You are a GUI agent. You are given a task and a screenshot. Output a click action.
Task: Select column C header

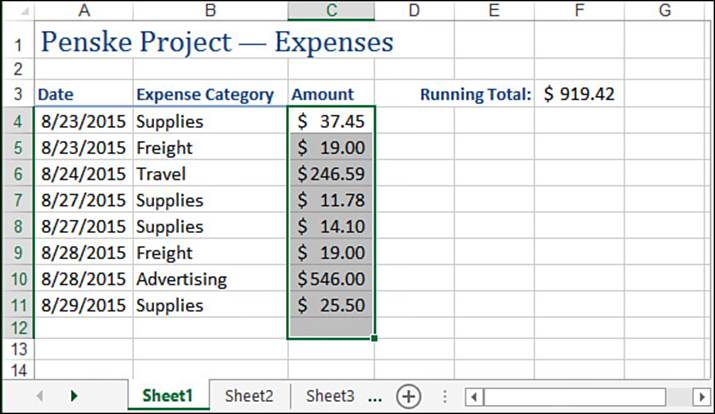(332, 10)
